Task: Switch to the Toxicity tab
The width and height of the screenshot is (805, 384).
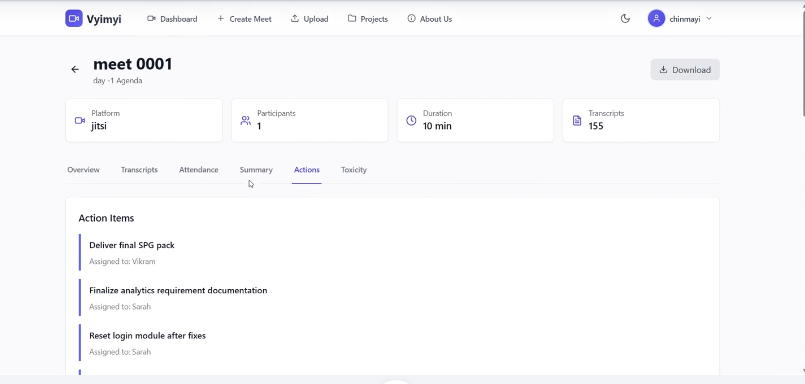Action: click(x=354, y=170)
